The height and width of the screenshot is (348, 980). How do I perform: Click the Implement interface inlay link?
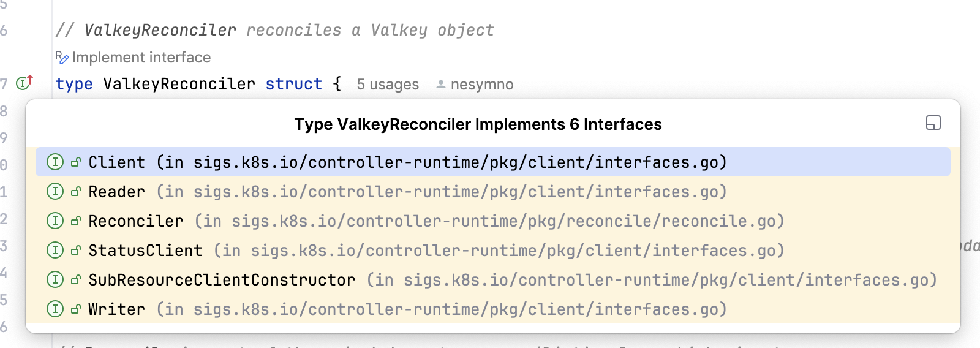(141, 58)
